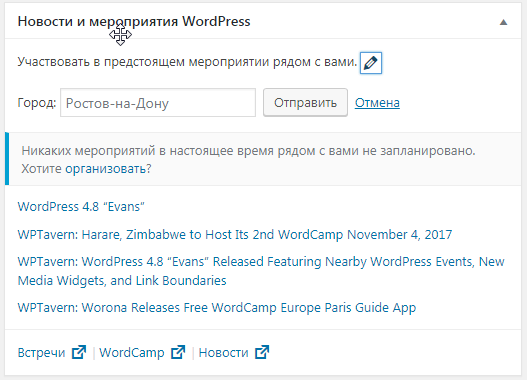Image resolution: width=527 pixels, height=380 pixels.
Task: Click the Отмена link
Action: [x=377, y=102]
